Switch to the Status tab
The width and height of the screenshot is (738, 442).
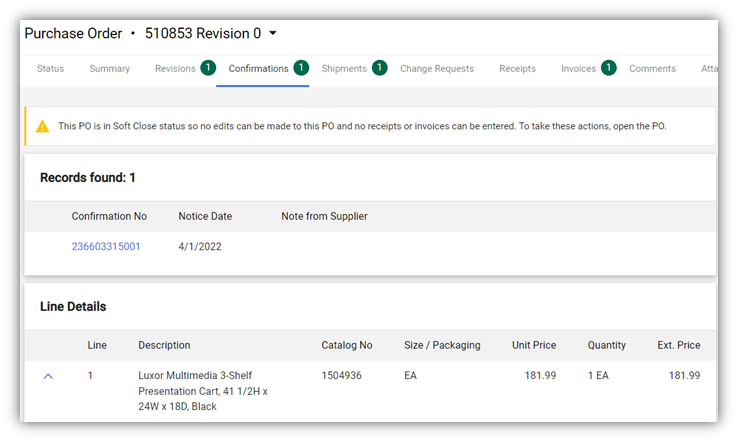coord(50,69)
